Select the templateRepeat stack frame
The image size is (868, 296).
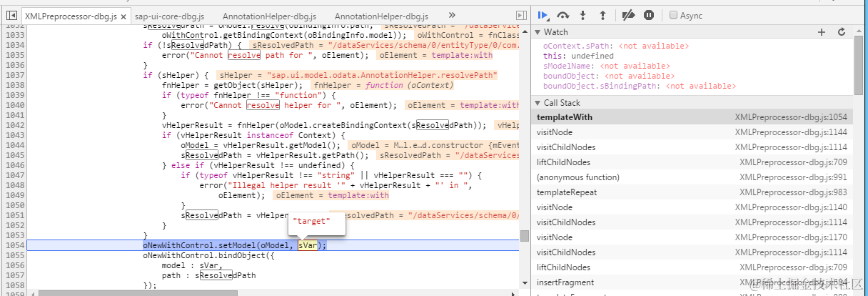(692, 192)
